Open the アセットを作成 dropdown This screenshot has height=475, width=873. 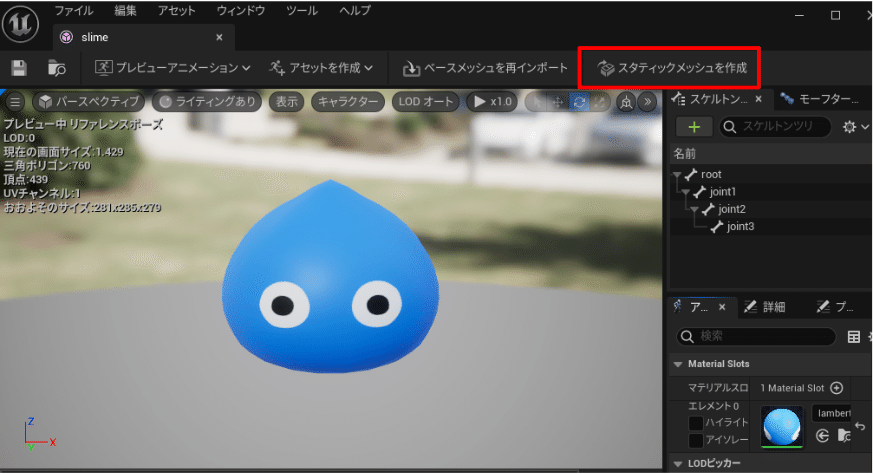321,68
